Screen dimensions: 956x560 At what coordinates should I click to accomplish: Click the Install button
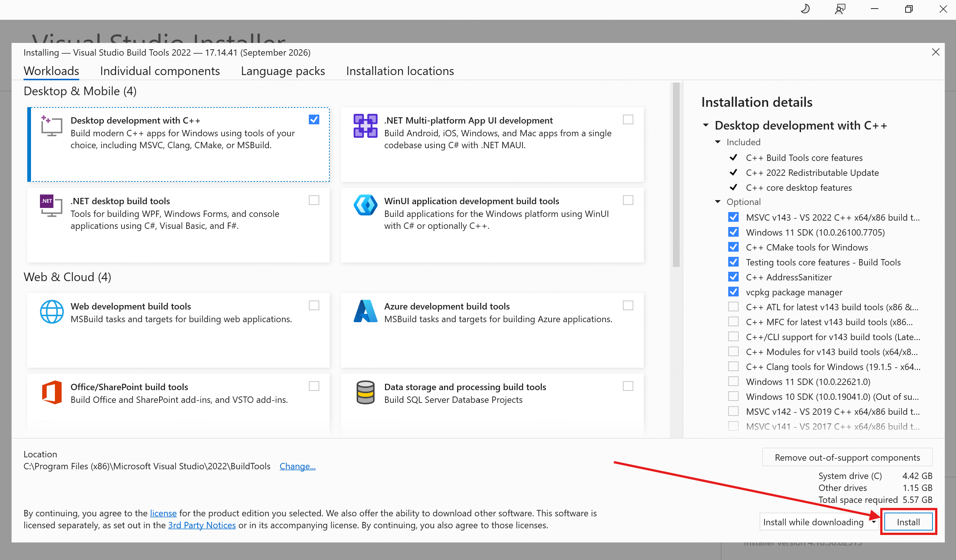point(908,522)
